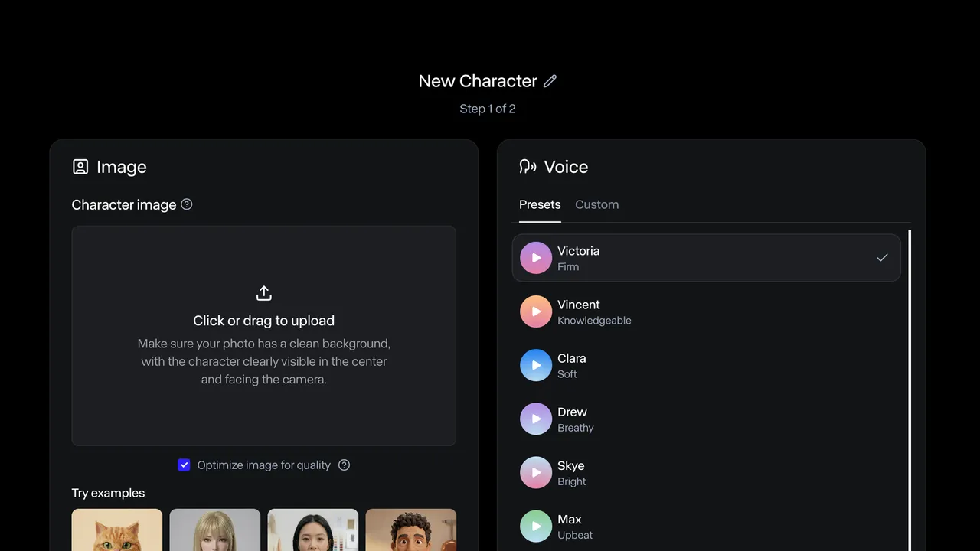980x551 pixels.
Task: Click the checkmark icon on the Victoria row
Action: 882,258
